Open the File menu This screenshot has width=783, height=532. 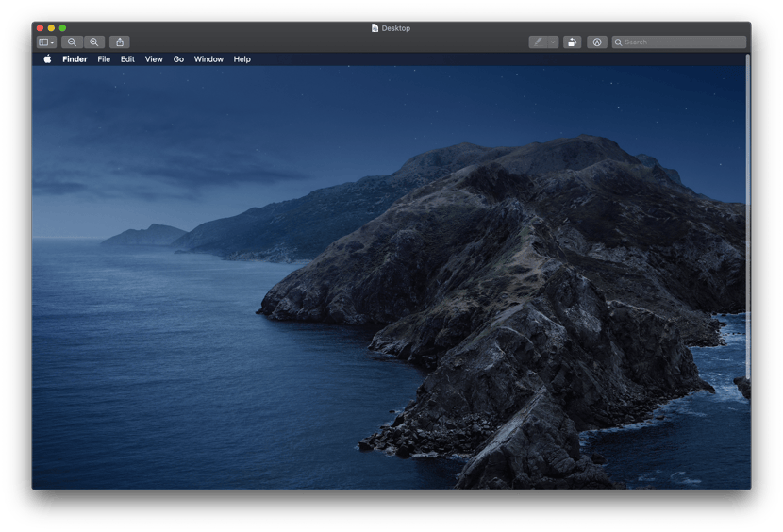(x=104, y=58)
